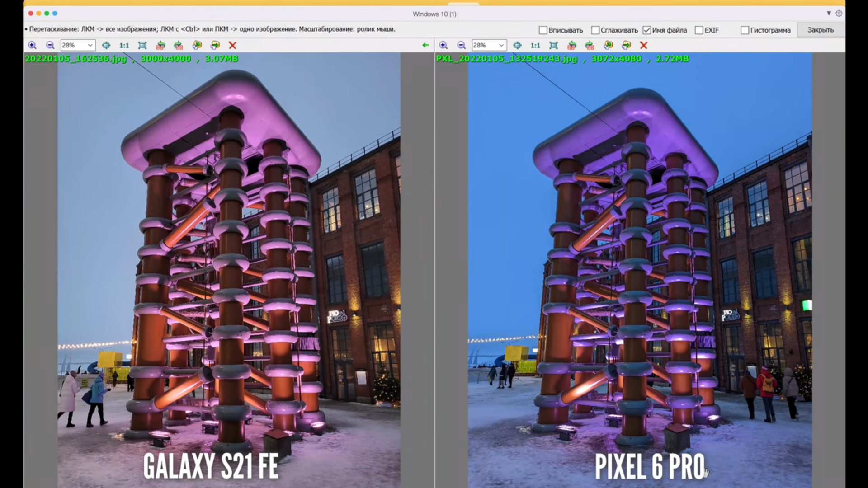Enable the EXIF checkbox
Image resolution: width=868 pixels, height=488 pixels.
(699, 30)
